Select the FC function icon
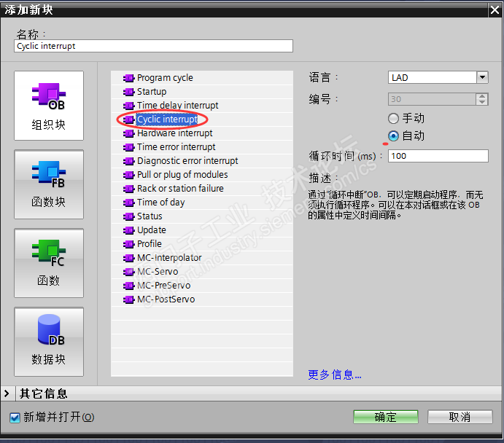 pos(49,263)
